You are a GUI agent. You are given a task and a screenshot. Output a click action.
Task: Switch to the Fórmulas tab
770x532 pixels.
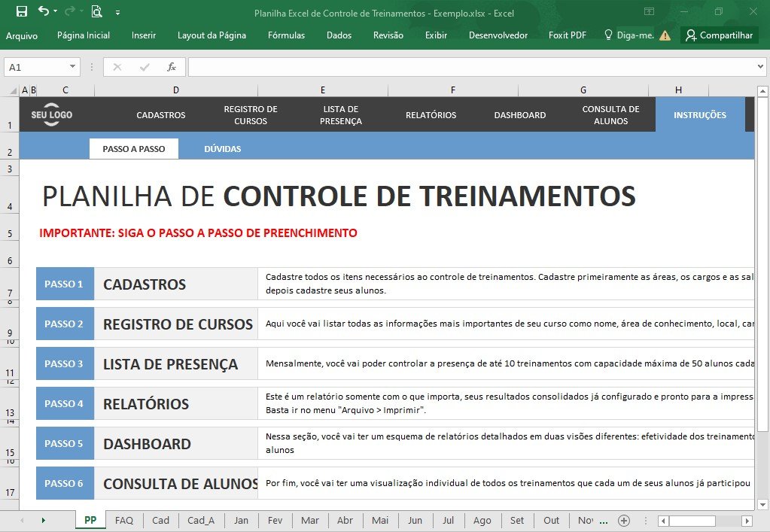click(286, 35)
